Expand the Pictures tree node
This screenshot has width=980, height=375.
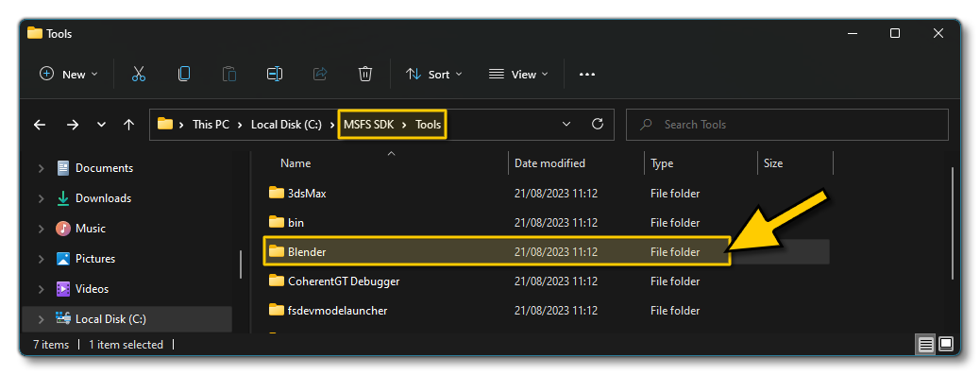42,259
